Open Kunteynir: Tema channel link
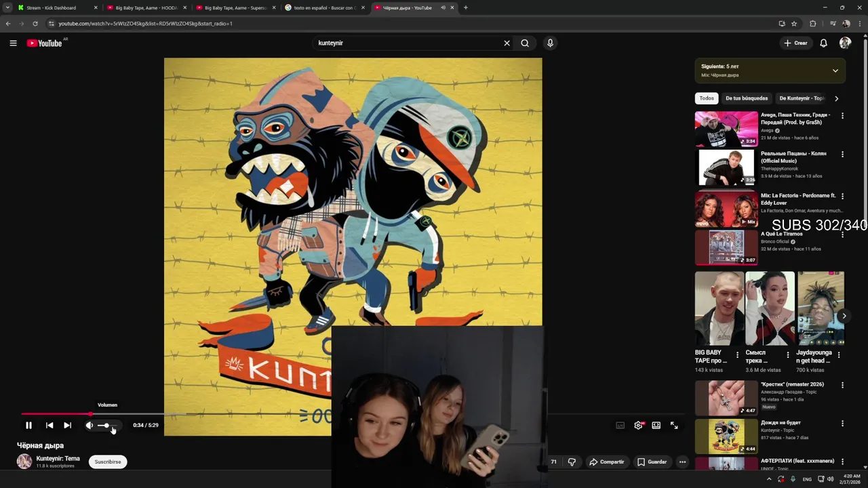868x488 pixels. (58, 458)
